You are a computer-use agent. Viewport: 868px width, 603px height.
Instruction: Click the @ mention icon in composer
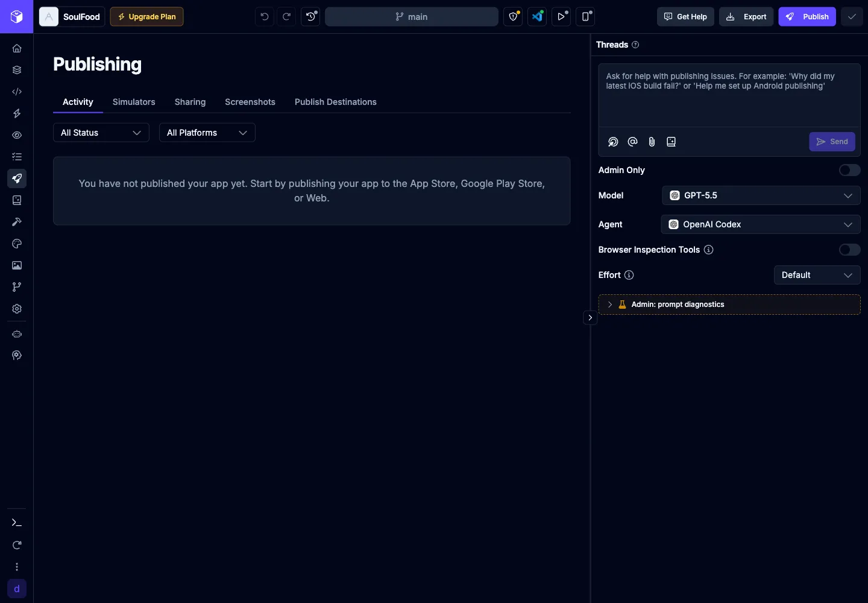coord(632,142)
